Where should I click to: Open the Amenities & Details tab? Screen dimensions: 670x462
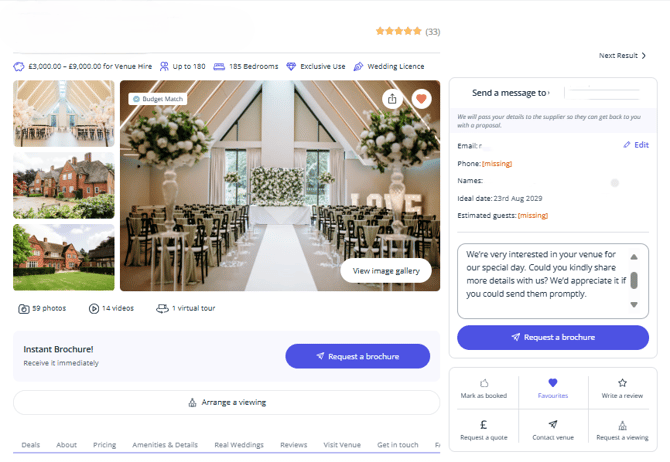click(165, 445)
